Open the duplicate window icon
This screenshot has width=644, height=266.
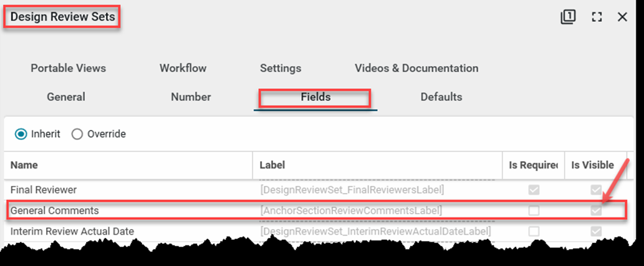click(567, 17)
